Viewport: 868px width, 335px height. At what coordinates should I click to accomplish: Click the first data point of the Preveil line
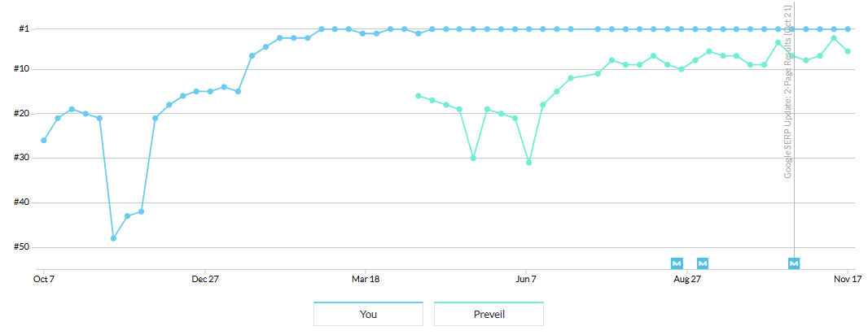tap(419, 96)
